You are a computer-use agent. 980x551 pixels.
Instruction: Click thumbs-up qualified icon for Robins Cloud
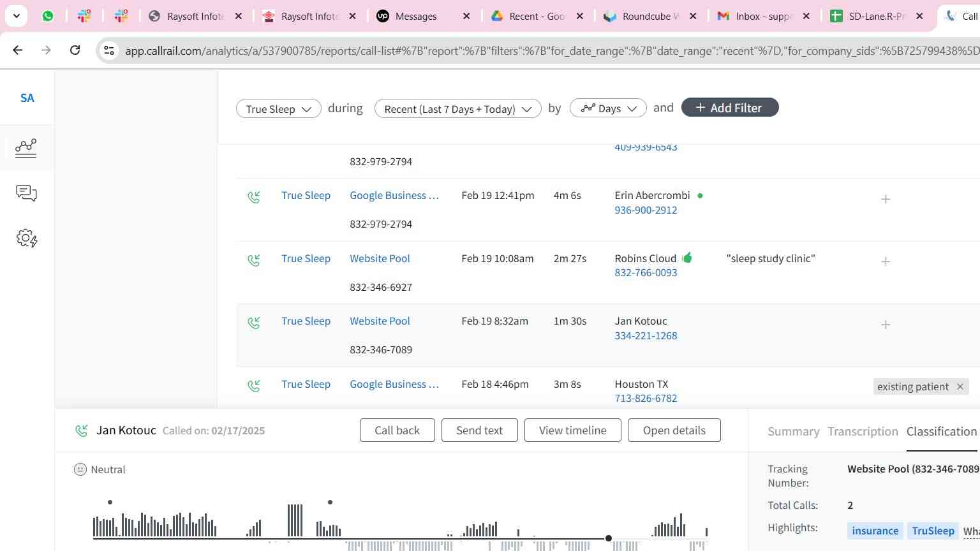687,258
